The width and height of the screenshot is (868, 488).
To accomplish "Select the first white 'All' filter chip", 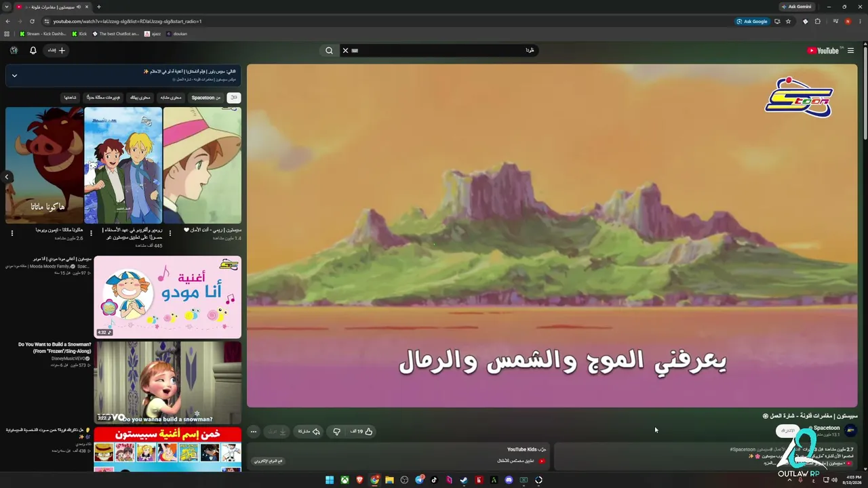I will coord(233,98).
